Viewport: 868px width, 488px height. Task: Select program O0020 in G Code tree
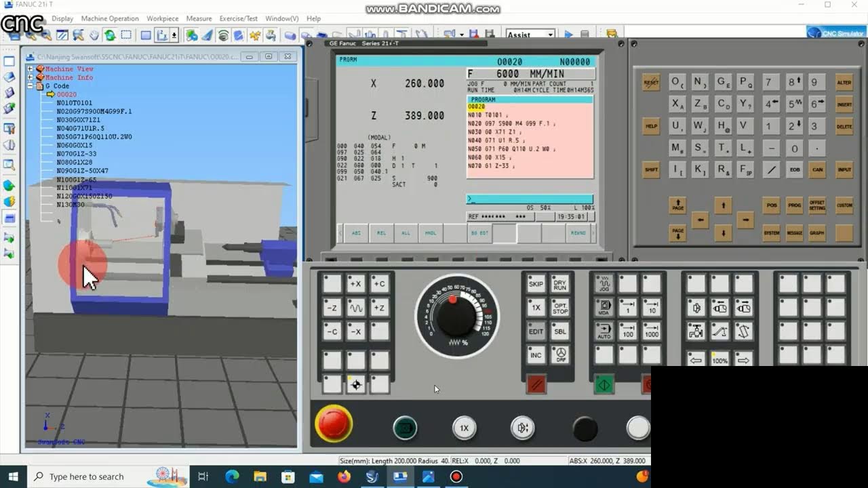(x=66, y=95)
